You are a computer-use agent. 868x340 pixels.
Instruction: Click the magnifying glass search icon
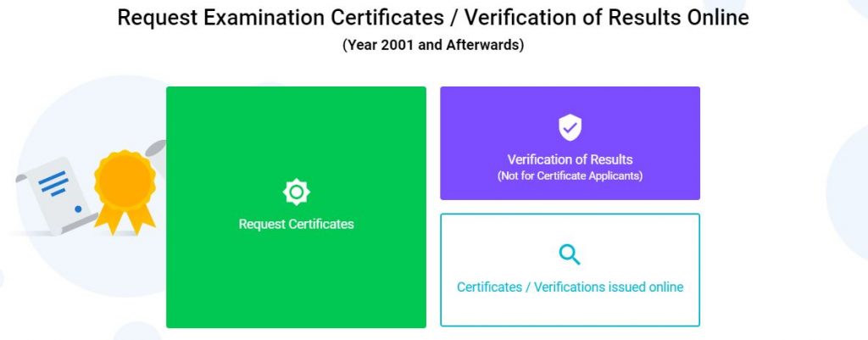click(x=570, y=254)
